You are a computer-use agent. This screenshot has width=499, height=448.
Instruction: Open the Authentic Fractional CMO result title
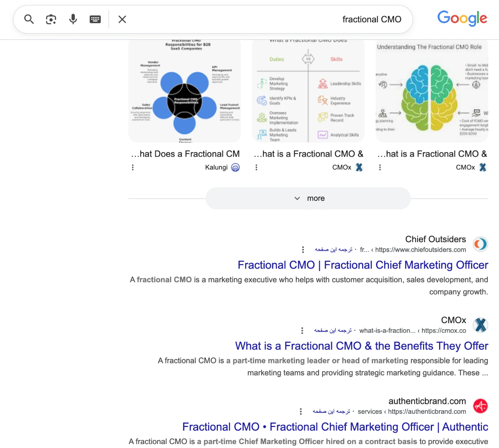pyautogui.click(x=335, y=427)
